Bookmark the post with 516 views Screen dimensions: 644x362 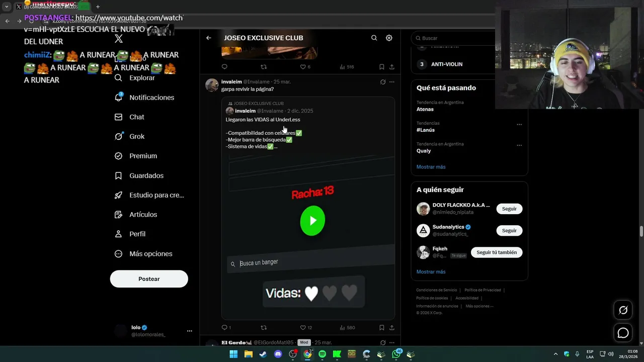382,67
